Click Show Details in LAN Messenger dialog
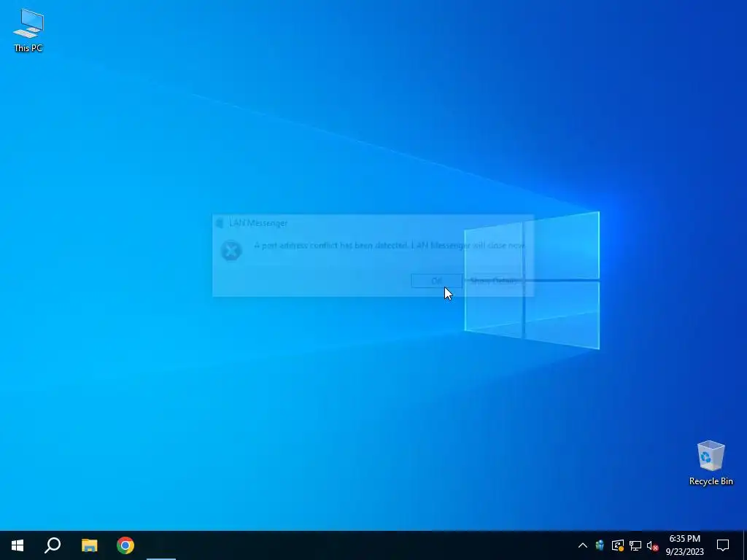Viewport: 747px width, 560px height. tap(494, 281)
